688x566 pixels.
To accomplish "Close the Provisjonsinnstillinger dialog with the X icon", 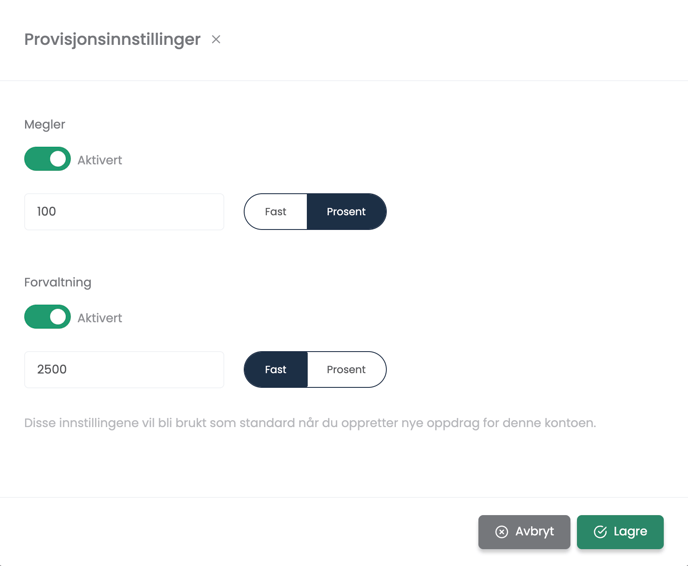I will pos(216,39).
